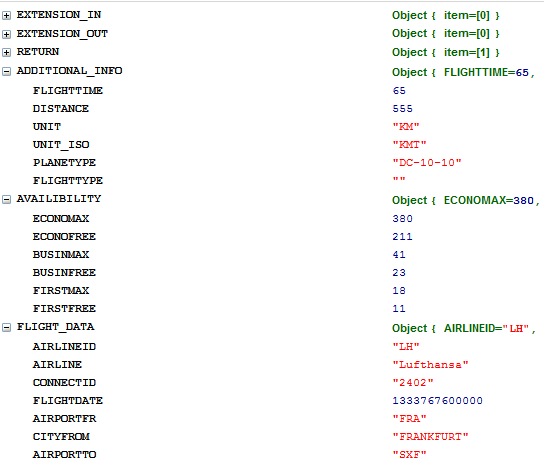Image resolution: width=544 pixels, height=463 pixels.
Task: Click the FIRSTMAX value 18
Action: coord(399,291)
